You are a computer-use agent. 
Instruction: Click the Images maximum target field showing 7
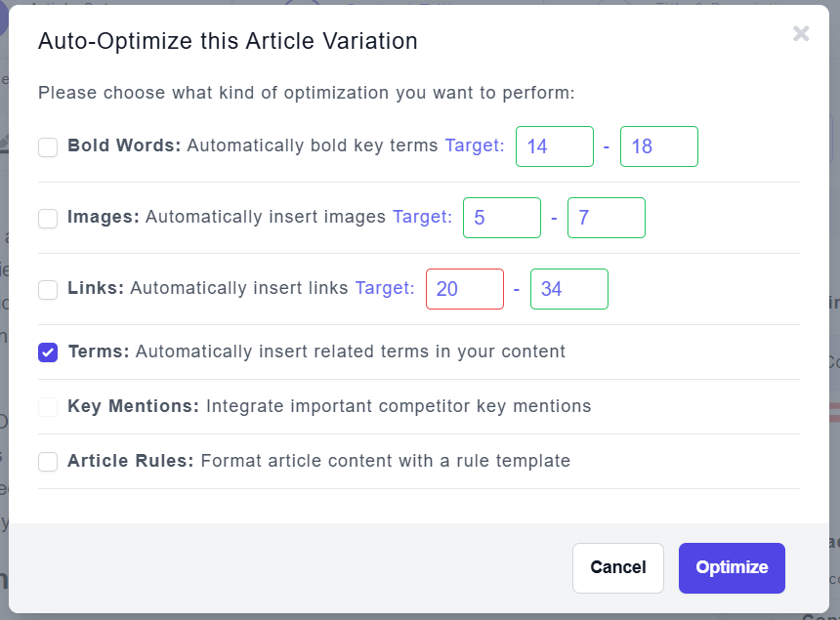[x=606, y=218]
